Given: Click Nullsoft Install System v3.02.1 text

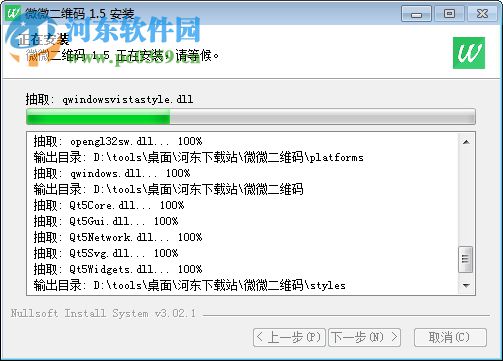Looking at the screenshot, I should [x=103, y=313].
